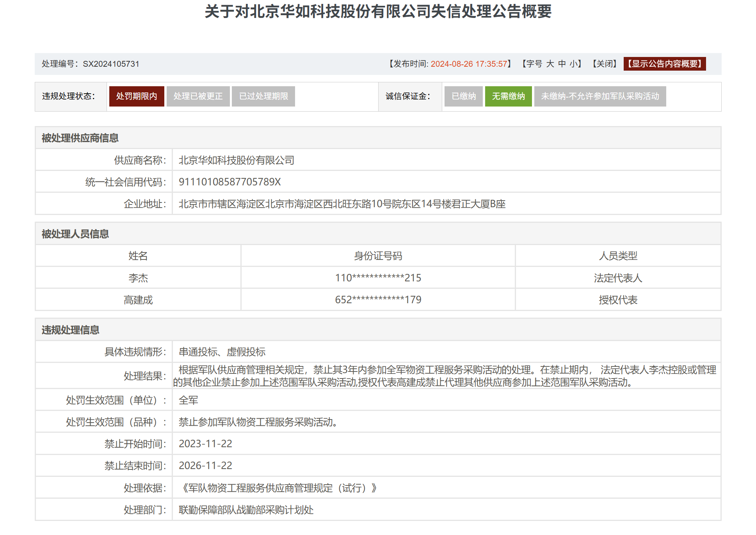Click the 显示公告内容概要 button
Screen dimensions: 756x535
click(664, 64)
